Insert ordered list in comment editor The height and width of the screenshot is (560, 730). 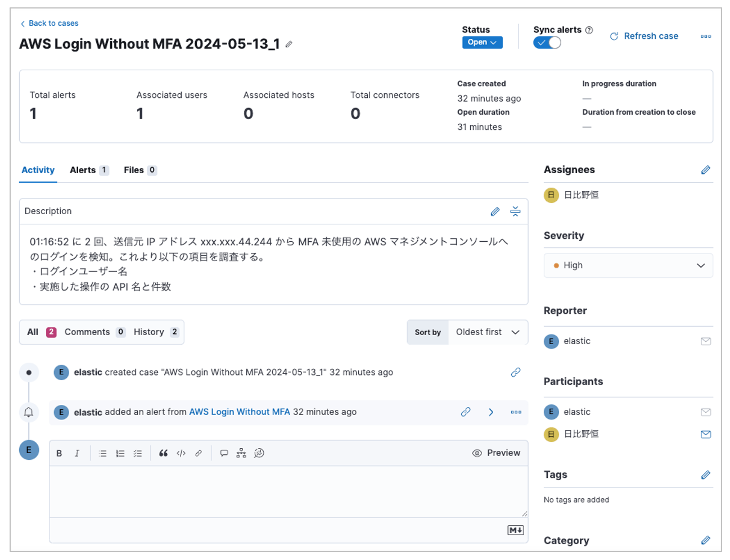point(120,453)
